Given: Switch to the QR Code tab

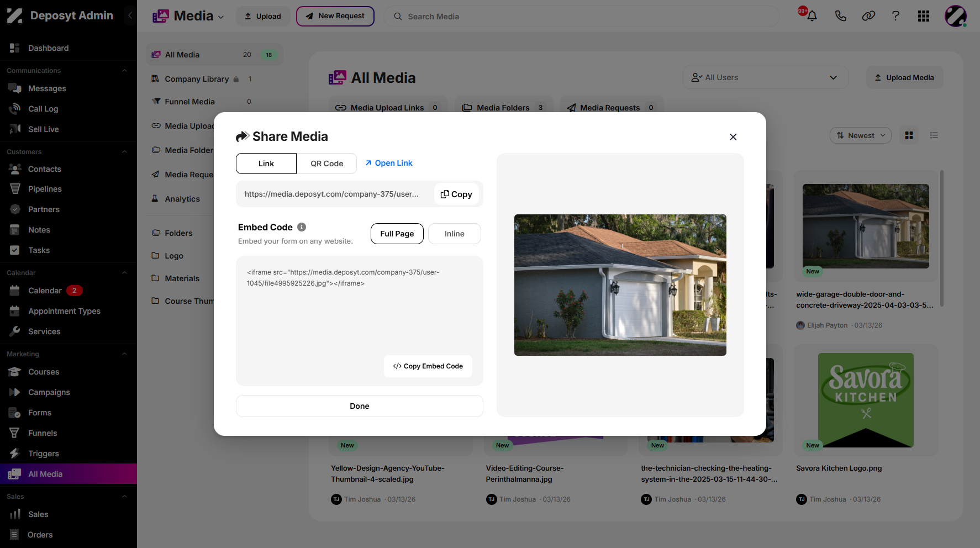Looking at the screenshot, I should coord(326,164).
